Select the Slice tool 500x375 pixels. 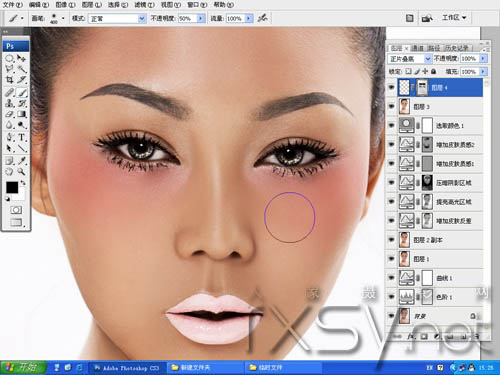point(22,80)
